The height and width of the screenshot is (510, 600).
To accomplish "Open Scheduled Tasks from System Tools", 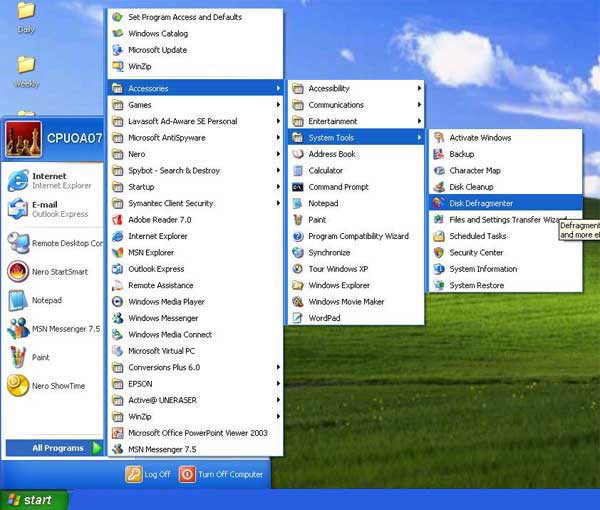I will [477, 236].
